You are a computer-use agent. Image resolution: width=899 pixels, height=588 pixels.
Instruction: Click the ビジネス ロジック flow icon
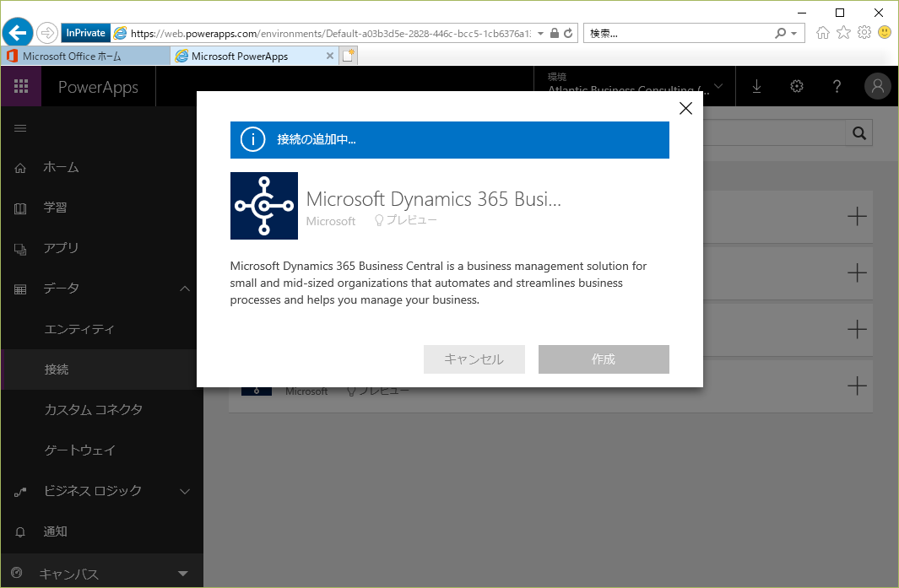point(20,492)
